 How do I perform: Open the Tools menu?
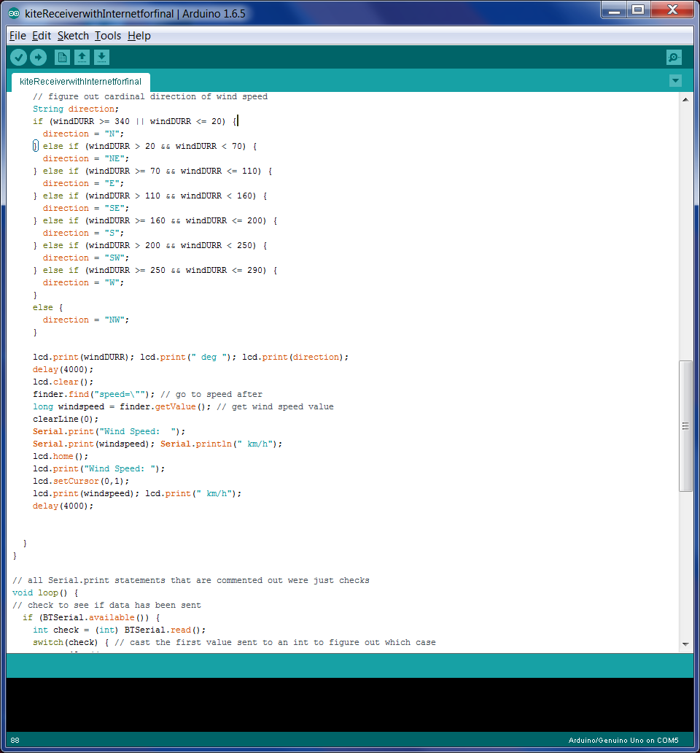pos(107,36)
